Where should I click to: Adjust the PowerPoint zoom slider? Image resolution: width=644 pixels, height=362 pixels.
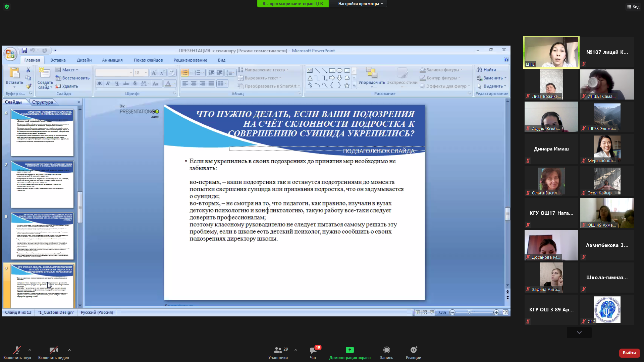tap(469, 312)
